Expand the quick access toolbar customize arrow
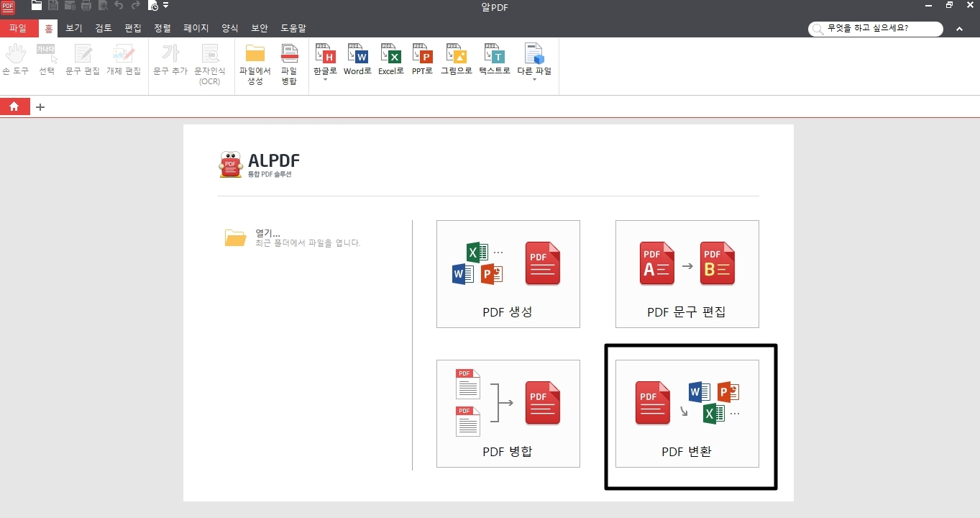 click(x=166, y=6)
